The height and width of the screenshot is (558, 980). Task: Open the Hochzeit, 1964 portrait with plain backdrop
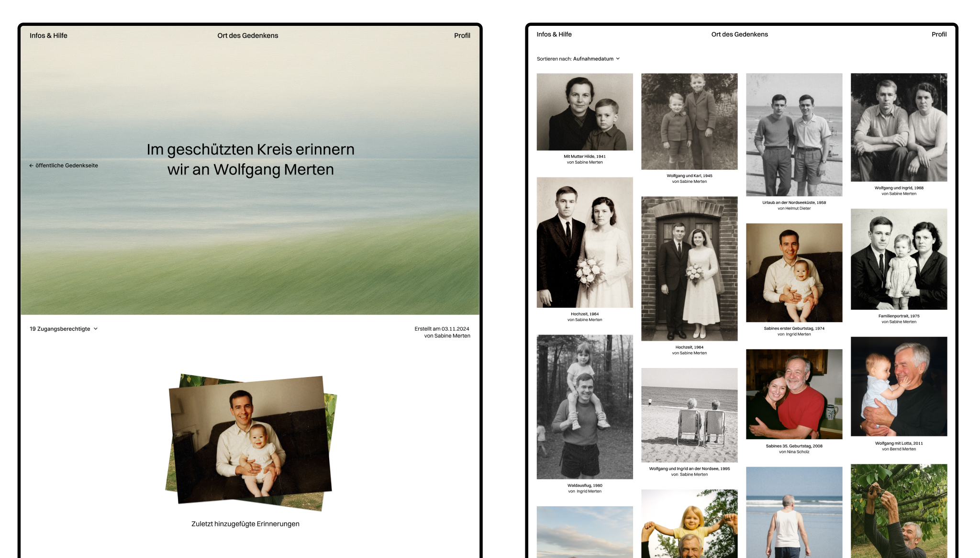[585, 243]
